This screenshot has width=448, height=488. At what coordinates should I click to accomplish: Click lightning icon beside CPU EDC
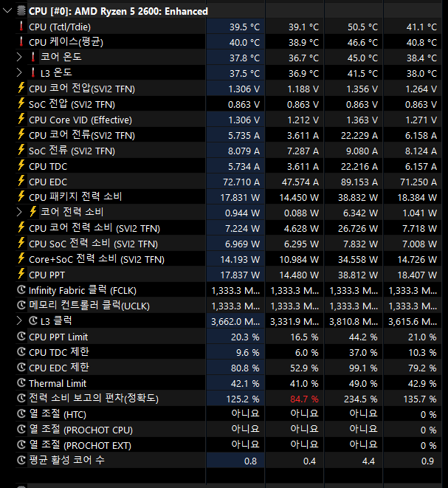click(x=21, y=181)
